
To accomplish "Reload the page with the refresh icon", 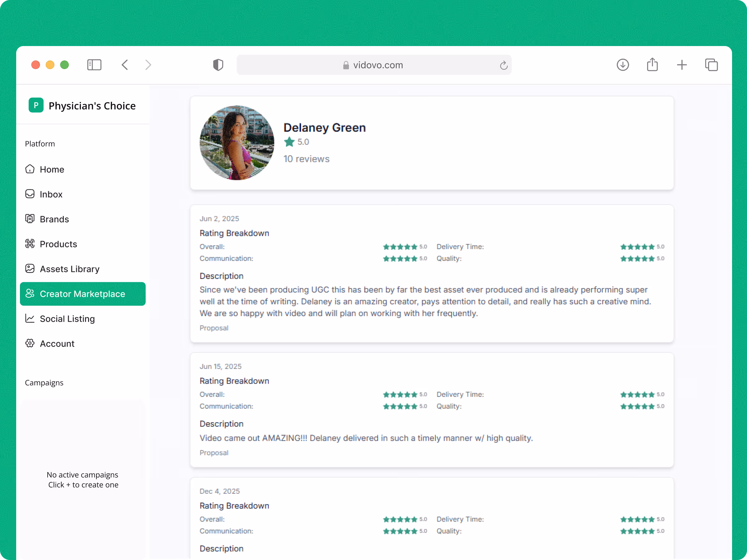I will click(x=504, y=65).
